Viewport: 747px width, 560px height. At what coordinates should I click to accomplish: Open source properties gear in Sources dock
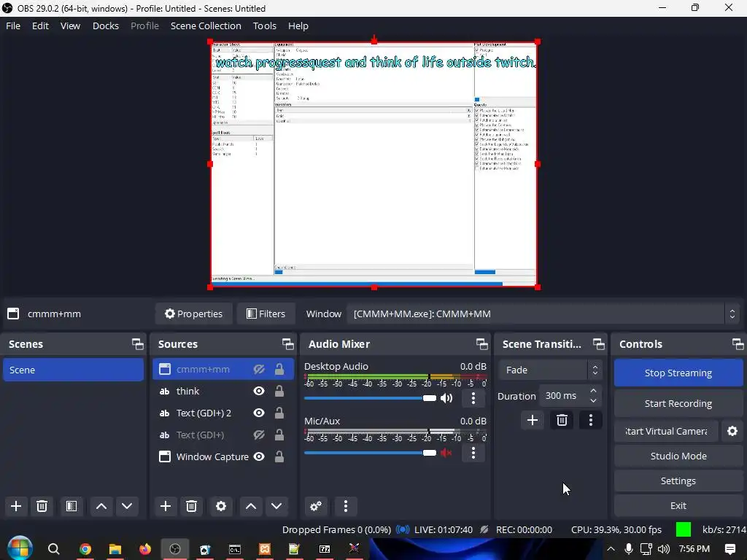pos(221,506)
